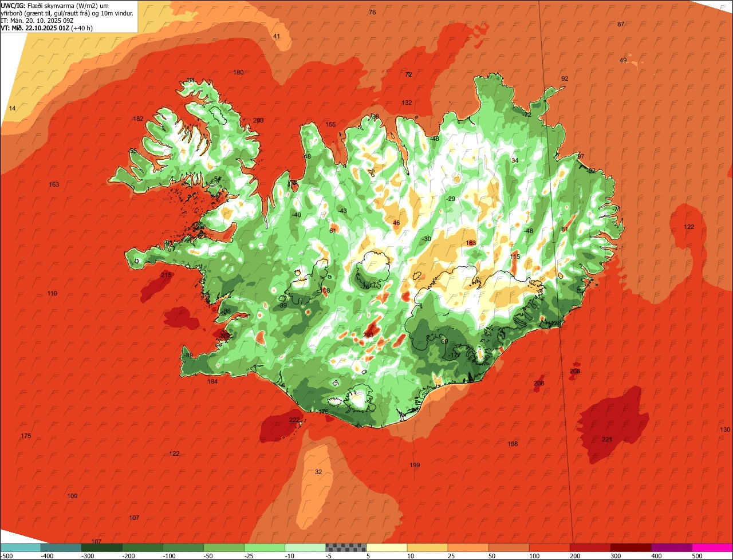This screenshot has width=733, height=560.
Task: Pick the pale yellow swatch above 5
Action: click(387, 547)
